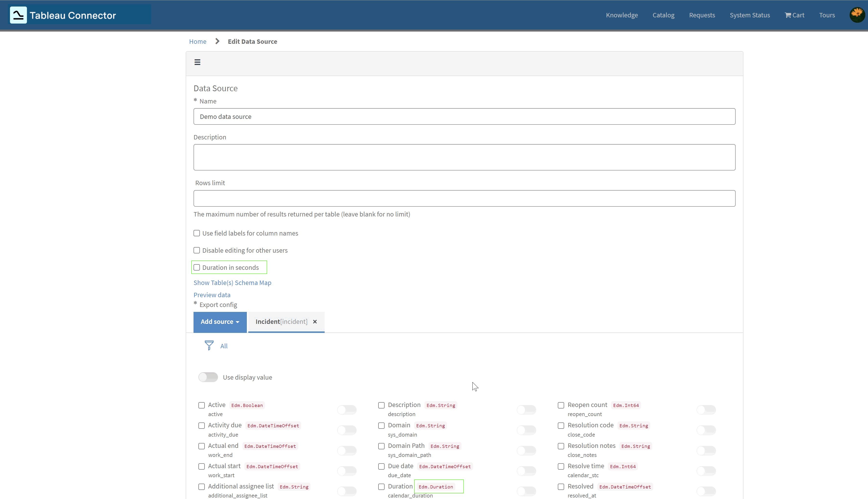Navigate to the Catalog menu item
Screen dimensions: 868x499
click(x=663, y=15)
